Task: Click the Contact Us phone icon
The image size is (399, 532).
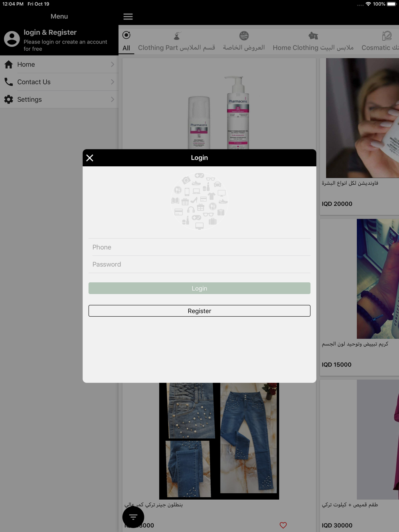Action: [8, 82]
